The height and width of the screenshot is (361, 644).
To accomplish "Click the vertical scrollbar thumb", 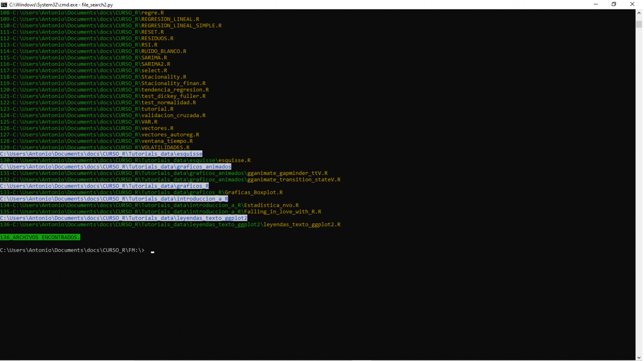I will 639,24.
